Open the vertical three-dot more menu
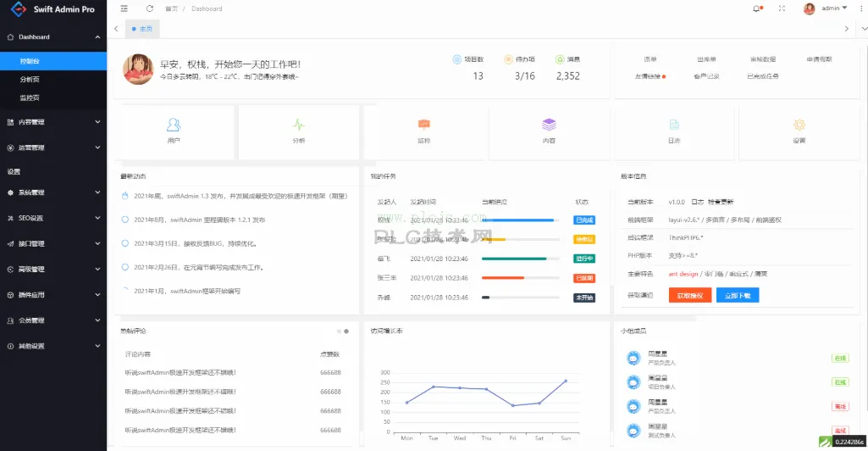 point(861,8)
